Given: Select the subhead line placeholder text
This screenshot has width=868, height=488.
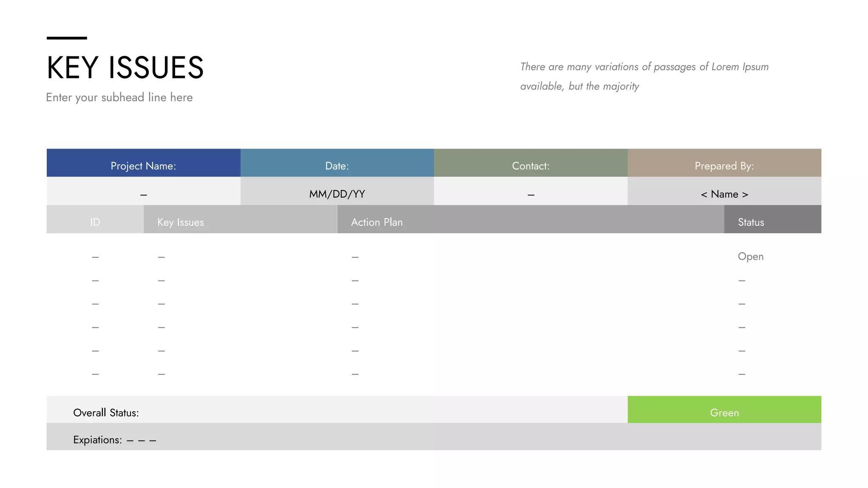Looking at the screenshot, I should (119, 97).
